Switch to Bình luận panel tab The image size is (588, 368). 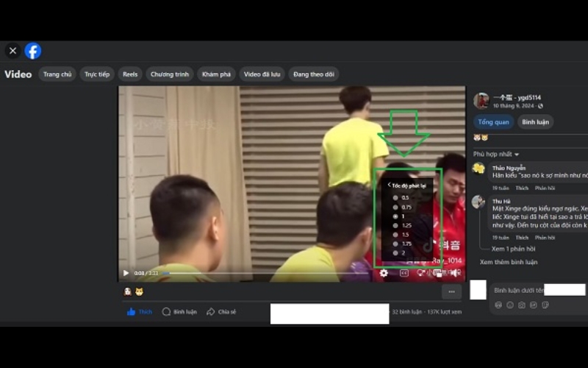[536, 122]
